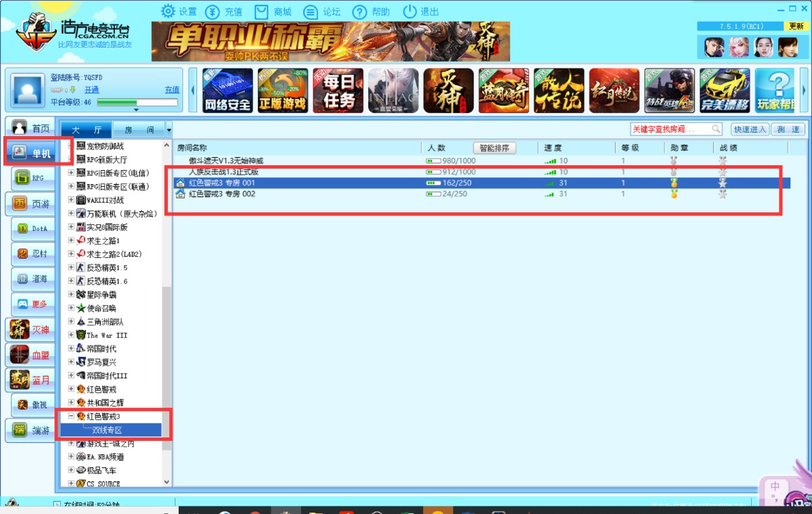This screenshot has width=812, height=514.
Task: Click the 测速 button
Action: (788, 129)
